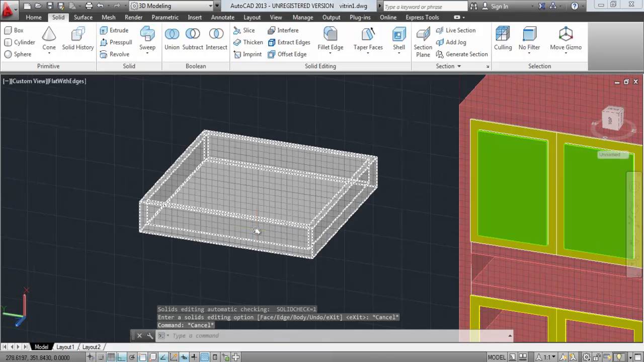Open the Express Tools tab
This screenshot has width=644, height=362.
click(x=422, y=17)
